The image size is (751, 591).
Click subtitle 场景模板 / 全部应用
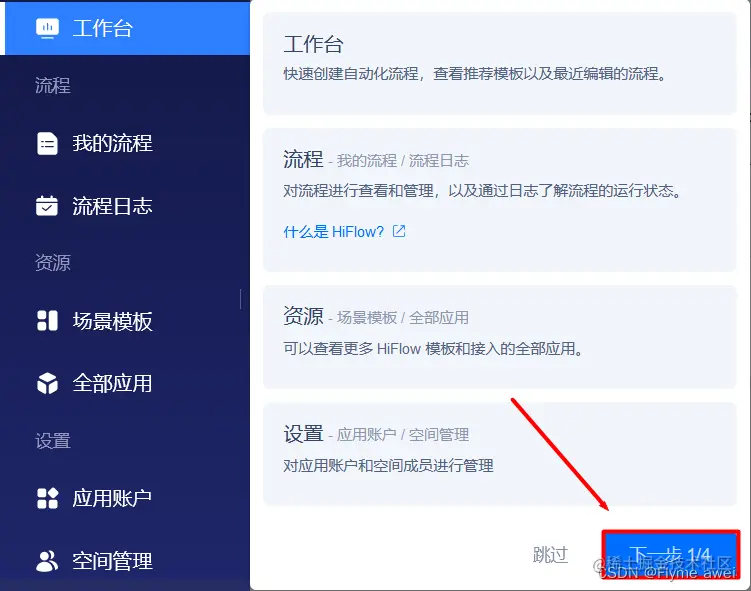coord(403,318)
